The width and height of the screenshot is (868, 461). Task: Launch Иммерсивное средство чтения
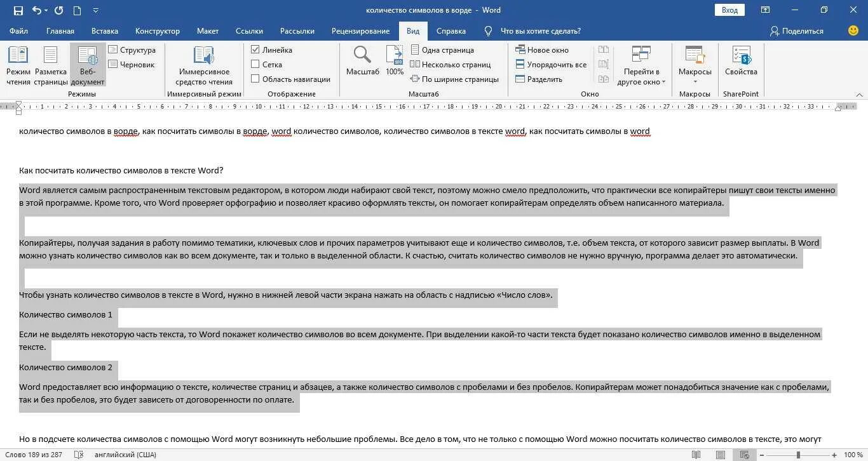(x=204, y=65)
